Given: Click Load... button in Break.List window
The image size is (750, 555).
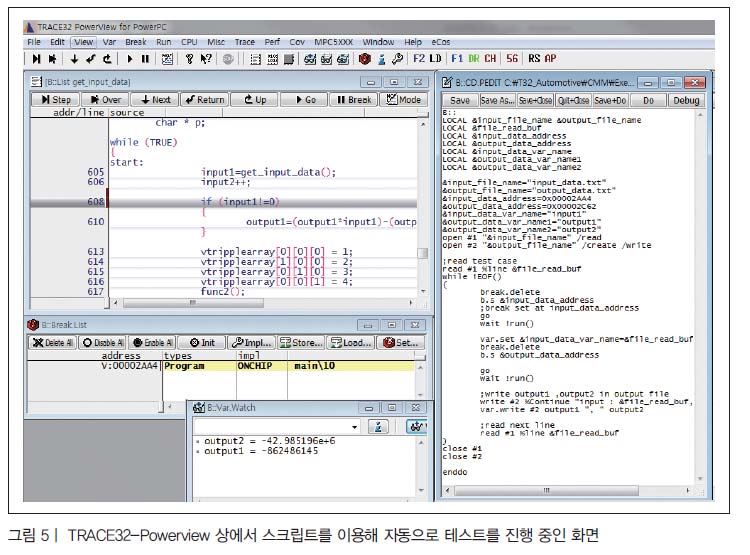Looking at the screenshot, I should 351,343.
